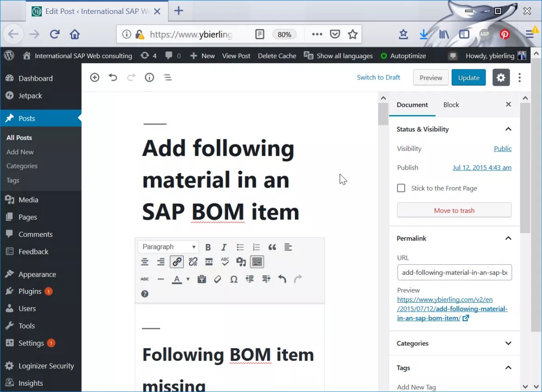Click the insert/edit link chain icon

point(177,262)
